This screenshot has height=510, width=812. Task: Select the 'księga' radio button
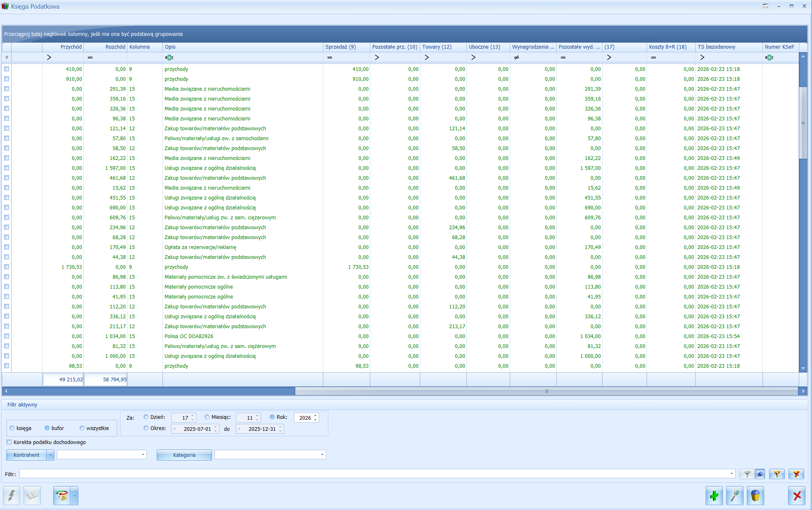(12, 428)
